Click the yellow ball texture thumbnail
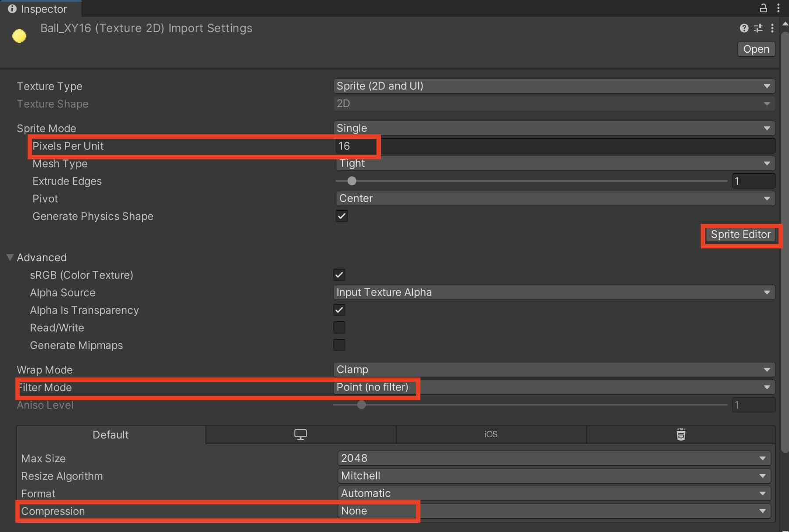 19,36
